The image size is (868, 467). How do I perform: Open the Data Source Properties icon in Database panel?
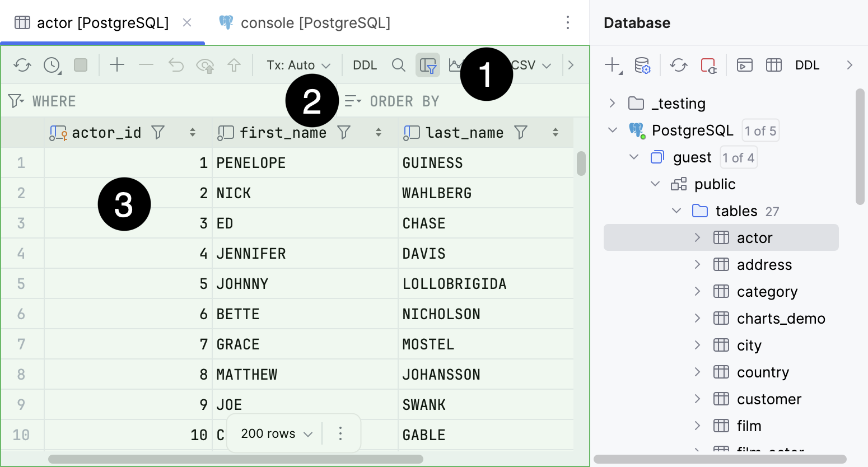click(643, 65)
